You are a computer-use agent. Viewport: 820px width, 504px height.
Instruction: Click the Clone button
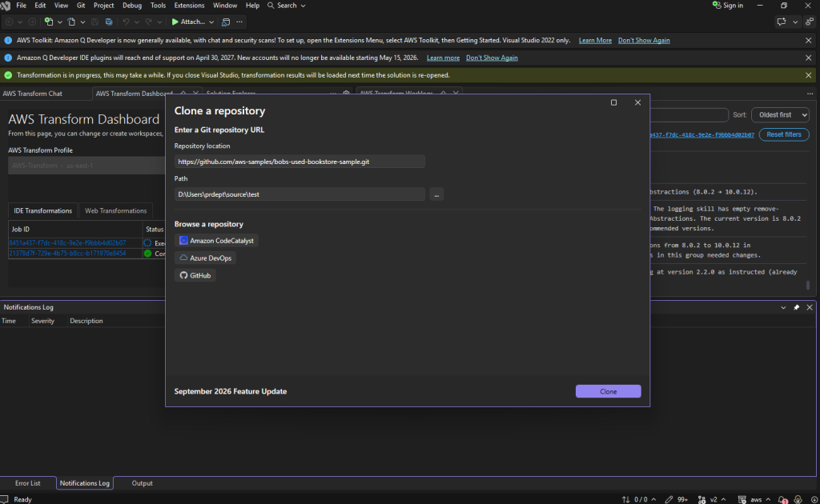609,391
